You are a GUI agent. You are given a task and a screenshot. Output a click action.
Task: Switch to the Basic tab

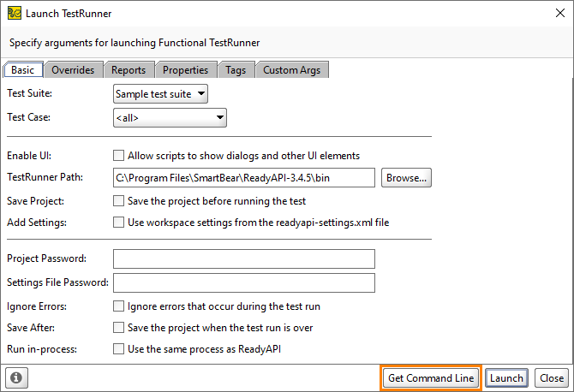22,70
